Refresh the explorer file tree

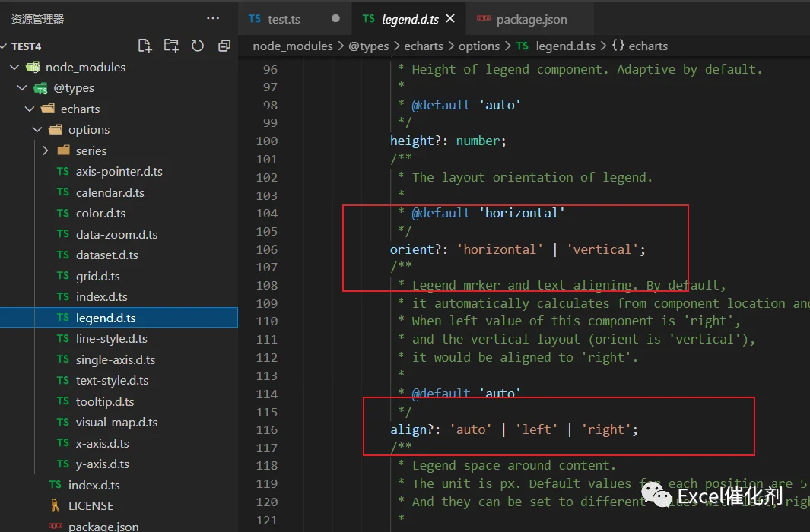[197, 46]
